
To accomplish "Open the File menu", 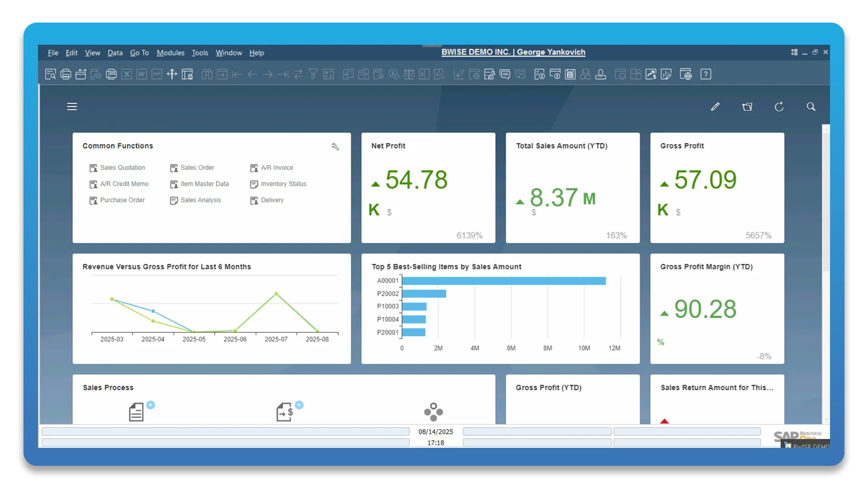I will tap(53, 53).
